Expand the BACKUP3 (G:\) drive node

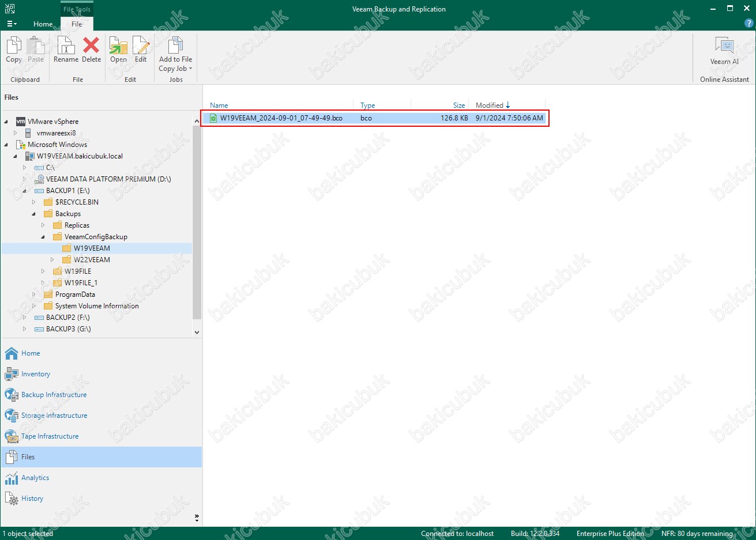coord(25,329)
